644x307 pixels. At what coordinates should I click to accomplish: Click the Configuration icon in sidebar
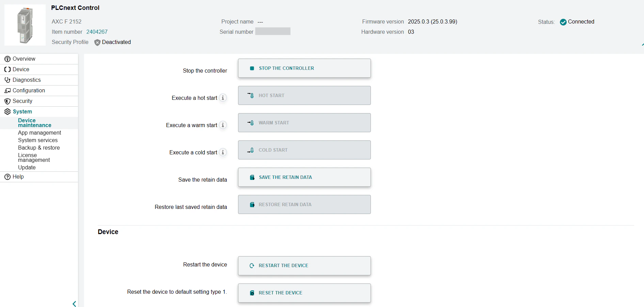pos(7,91)
